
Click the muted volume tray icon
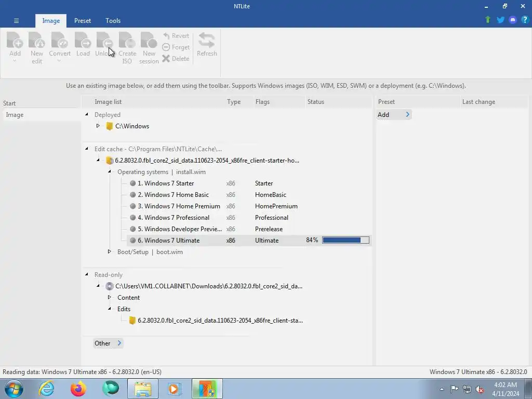pos(480,389)
